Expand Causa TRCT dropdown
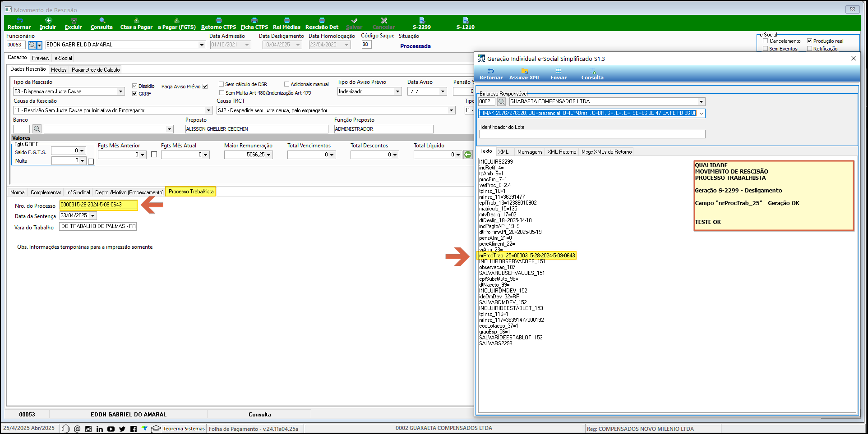Viewport: 868px width, 434px height. pos(451,110)
